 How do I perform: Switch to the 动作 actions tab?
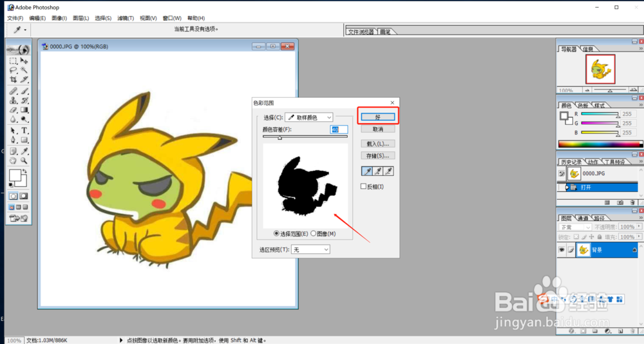coord(592,162)
